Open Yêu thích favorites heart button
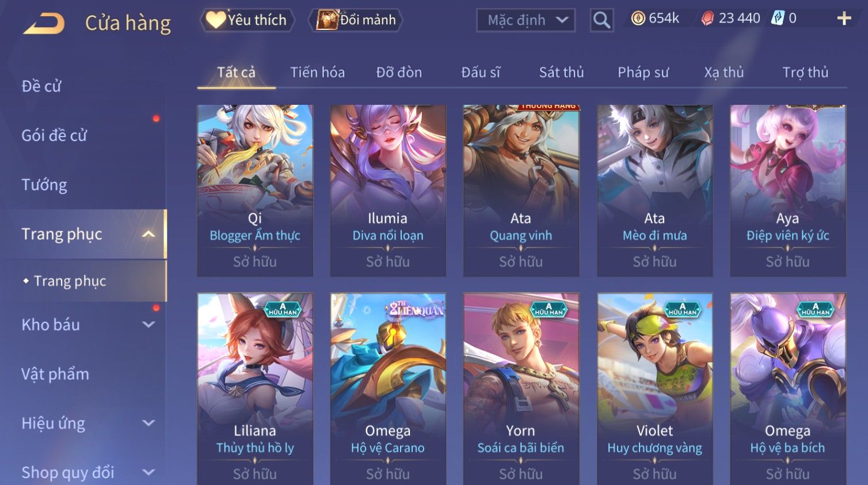 (248, 20)
